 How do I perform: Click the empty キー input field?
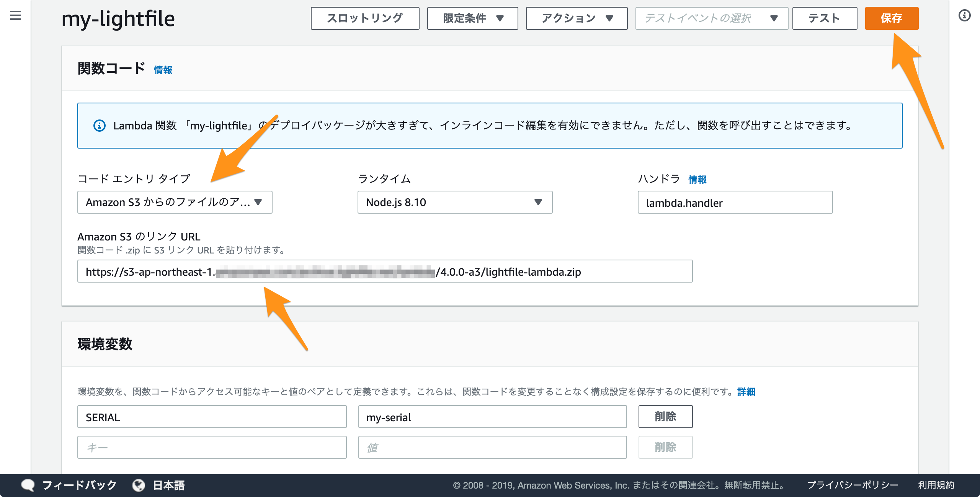point(212,447)
